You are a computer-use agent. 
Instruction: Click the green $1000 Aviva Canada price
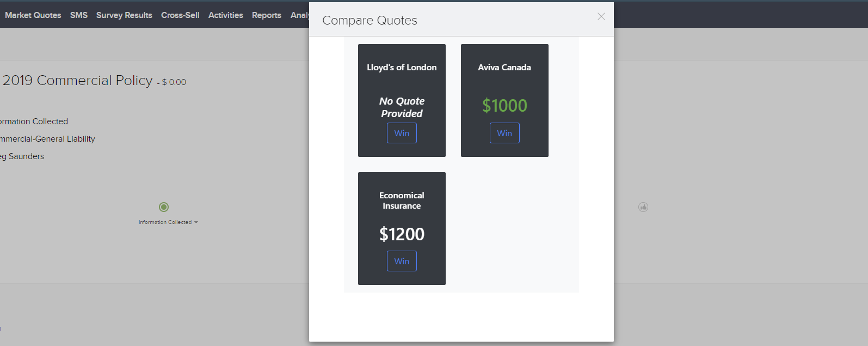pos(504,105)
